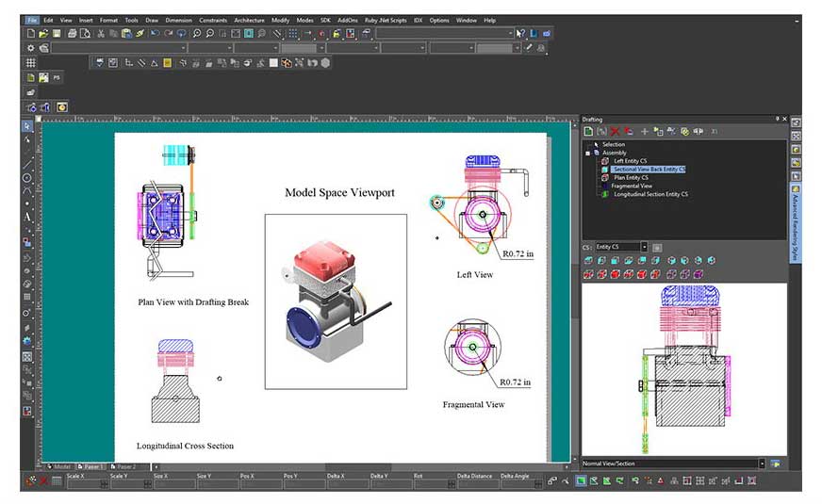Select the arrow Select tool in left toolbar

(x=27, y=126)
